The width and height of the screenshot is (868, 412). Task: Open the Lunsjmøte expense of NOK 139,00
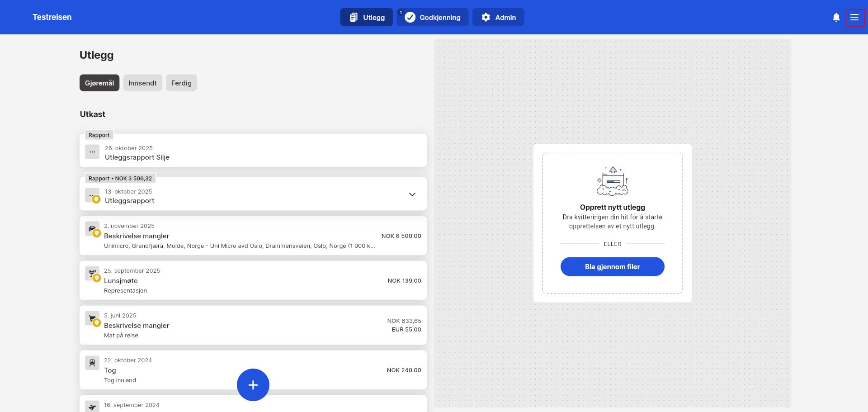coord(253,281)
